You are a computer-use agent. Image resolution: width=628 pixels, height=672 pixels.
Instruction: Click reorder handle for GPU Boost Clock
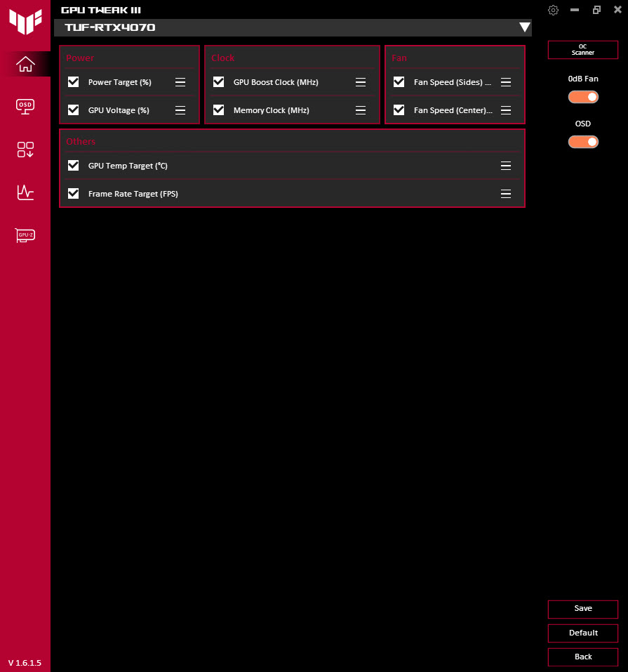[361, 82]
